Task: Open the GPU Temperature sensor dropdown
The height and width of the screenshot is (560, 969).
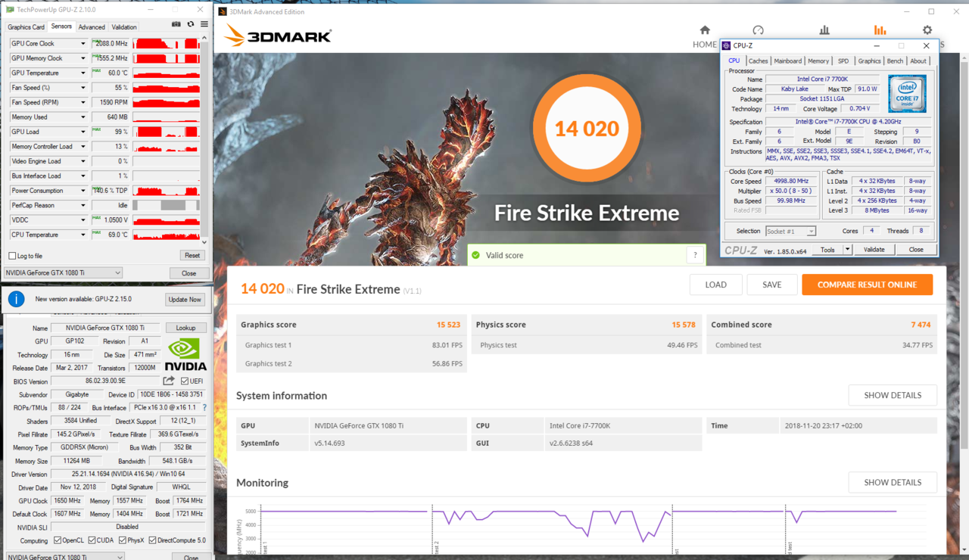Action: [x=83, y=73]
